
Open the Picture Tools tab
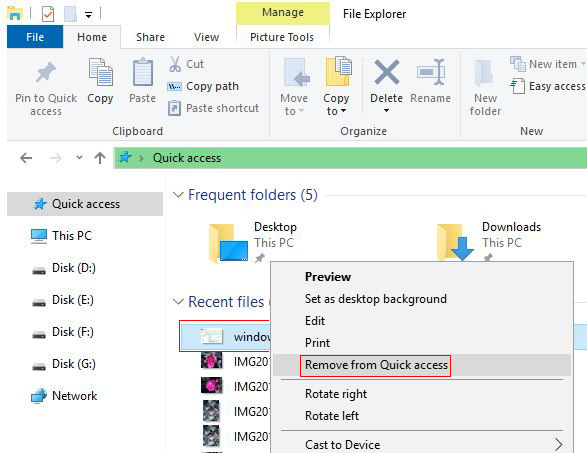(282, 37)
